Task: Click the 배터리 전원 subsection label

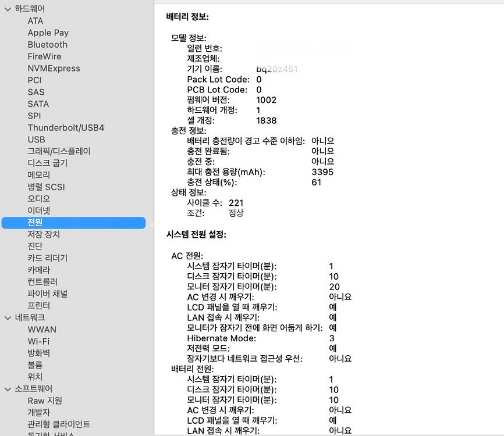Action: point(193,369)
